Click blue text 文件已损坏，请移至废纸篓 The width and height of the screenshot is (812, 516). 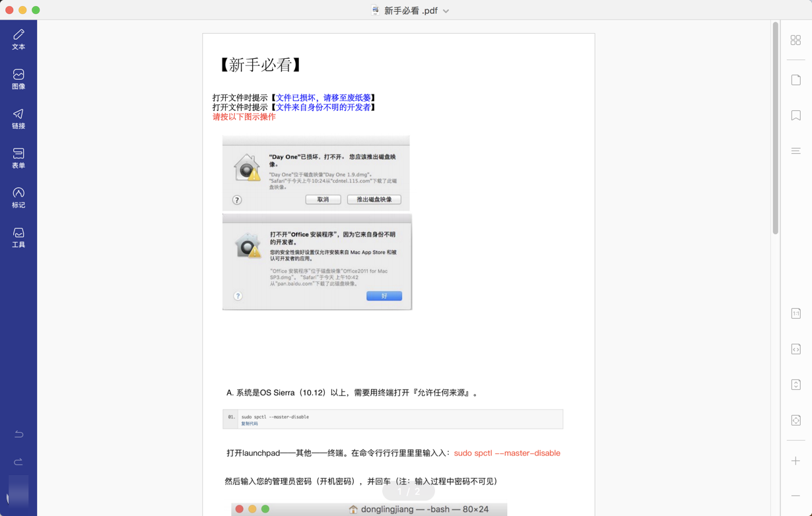click(323, 98)
